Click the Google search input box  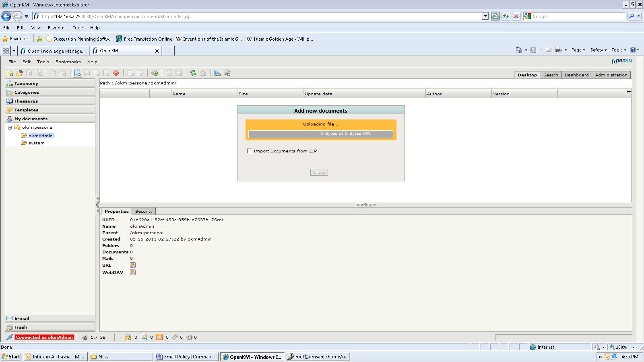coord(578,16)
